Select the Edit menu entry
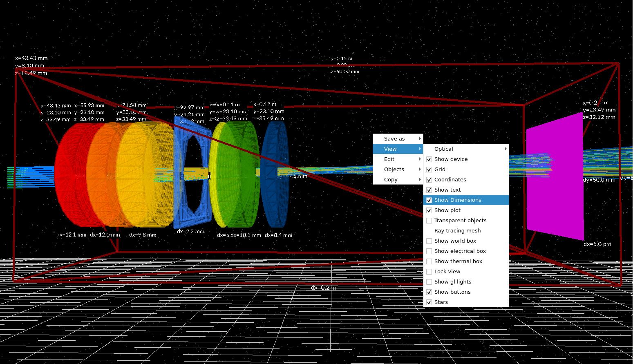Viewport: 633px width, 364px height. pos(389,159)
